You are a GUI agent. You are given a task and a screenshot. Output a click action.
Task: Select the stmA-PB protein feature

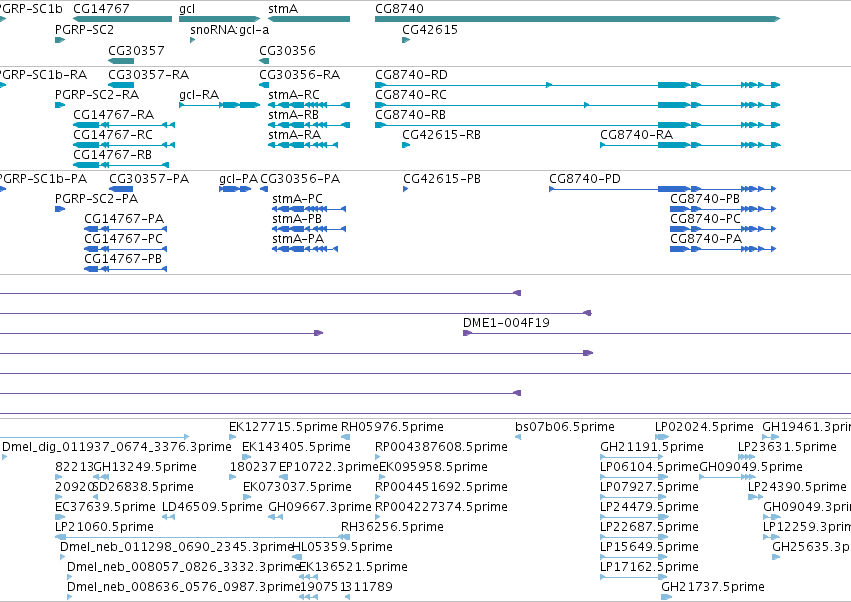point(309,229)
